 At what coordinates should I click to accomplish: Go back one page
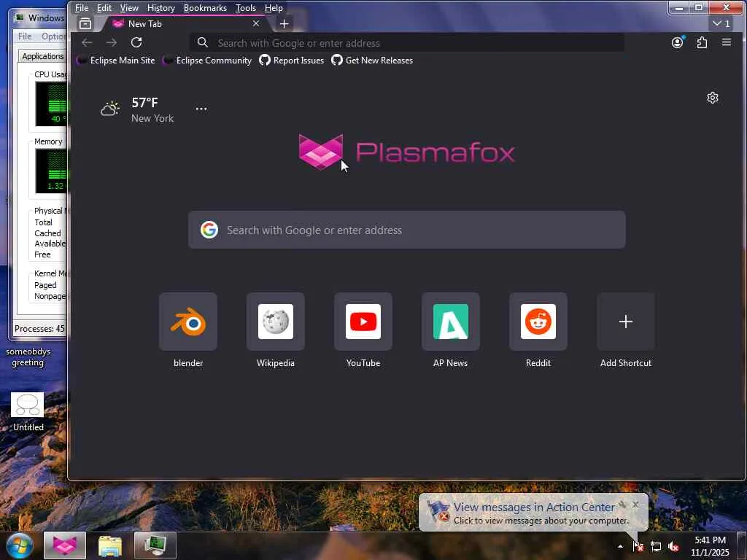pos(87,43)
